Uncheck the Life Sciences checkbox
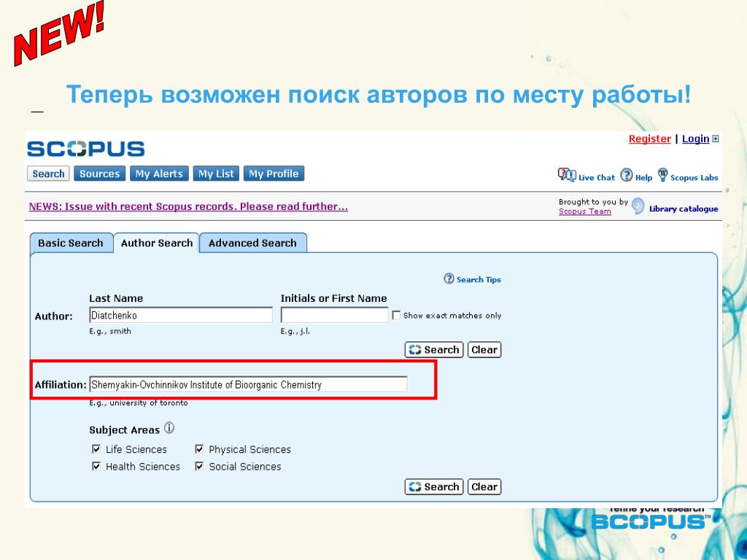The height and width of the screenshot is (560, 747). (x=96, y=449)
